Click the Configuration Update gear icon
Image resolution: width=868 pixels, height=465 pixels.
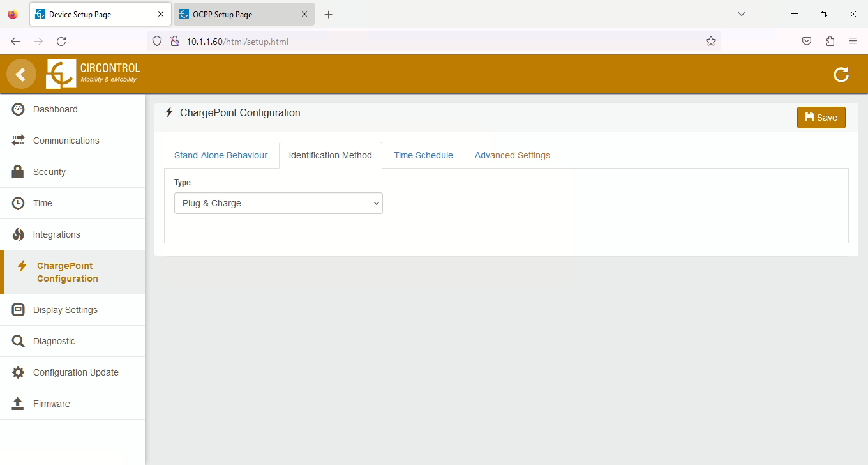(x=18, y=372)
